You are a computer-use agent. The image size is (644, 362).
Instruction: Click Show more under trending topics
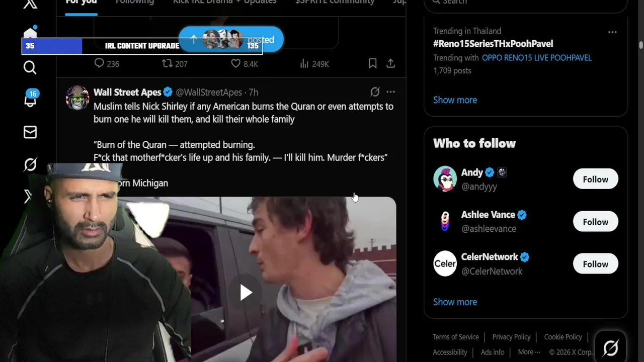pyautogui.click(x=455, y=100)
